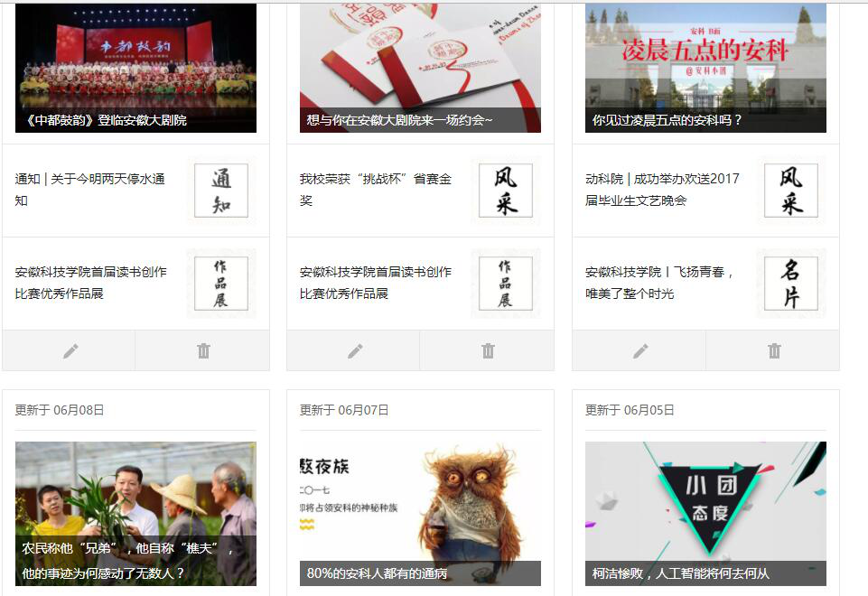Open the 小团态度 article about 柯洁惨败

(705, 513)
